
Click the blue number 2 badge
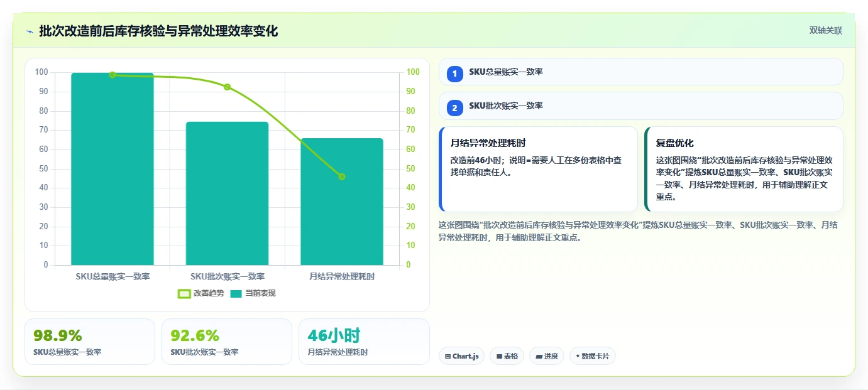tap(455, 107)
